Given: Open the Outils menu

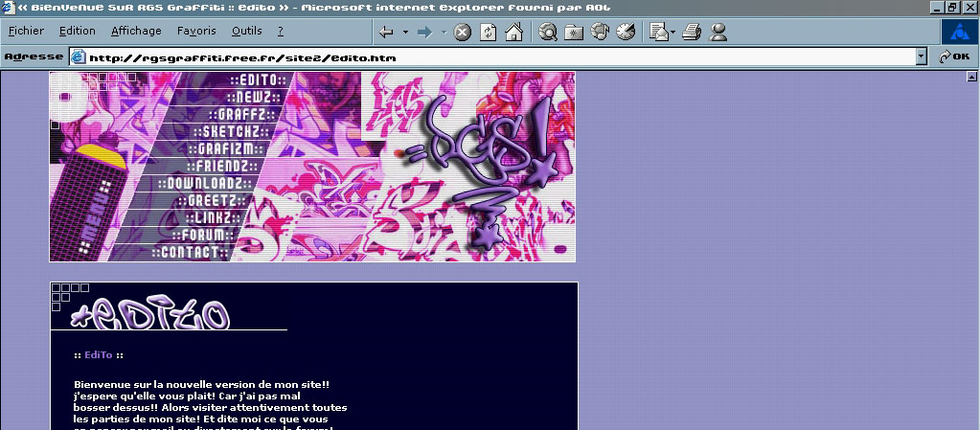Looking at the screenshot, I should pyautogui.click(x=247, y=31).
